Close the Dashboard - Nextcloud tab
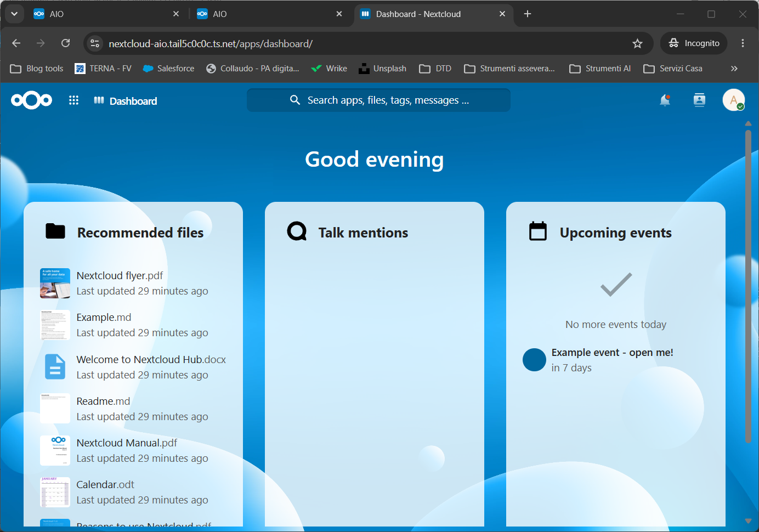This screenshot has height=532, width=759. (502, 14)
